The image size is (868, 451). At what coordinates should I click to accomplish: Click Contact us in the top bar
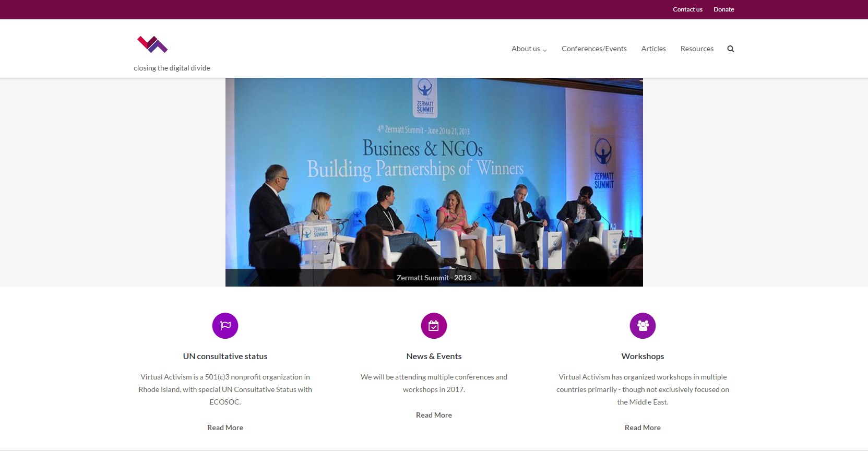pyautogui.click(x=687, y=9)
